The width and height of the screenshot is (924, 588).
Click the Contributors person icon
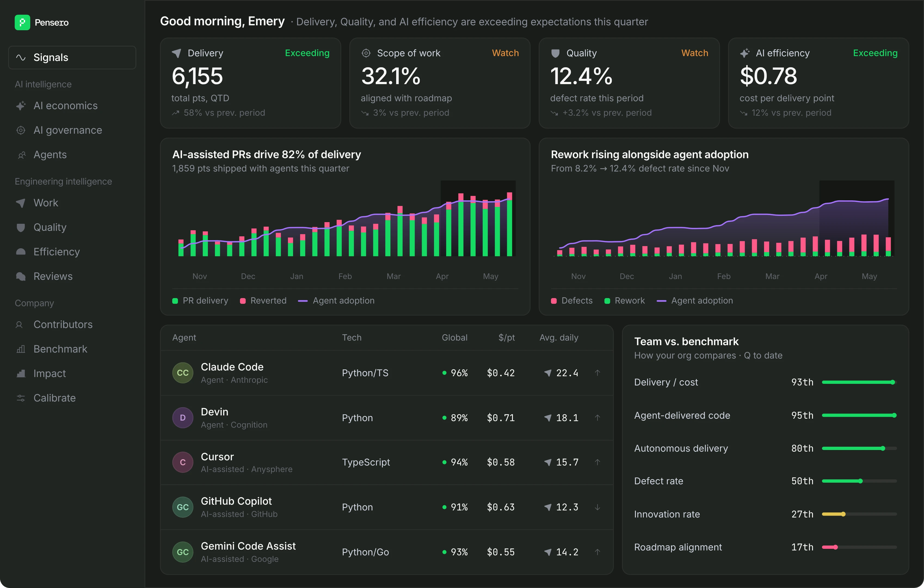[19, 325]
